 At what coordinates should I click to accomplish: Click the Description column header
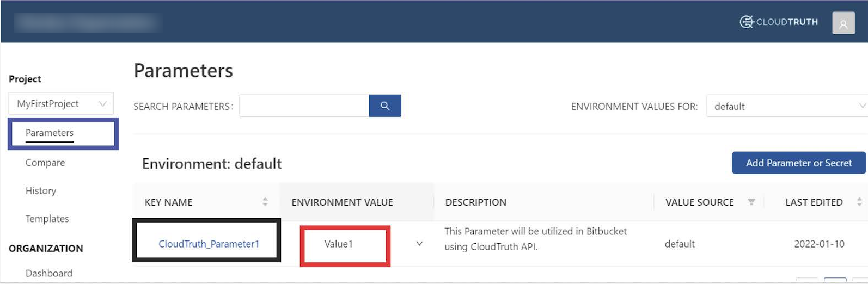click(476, 202)
